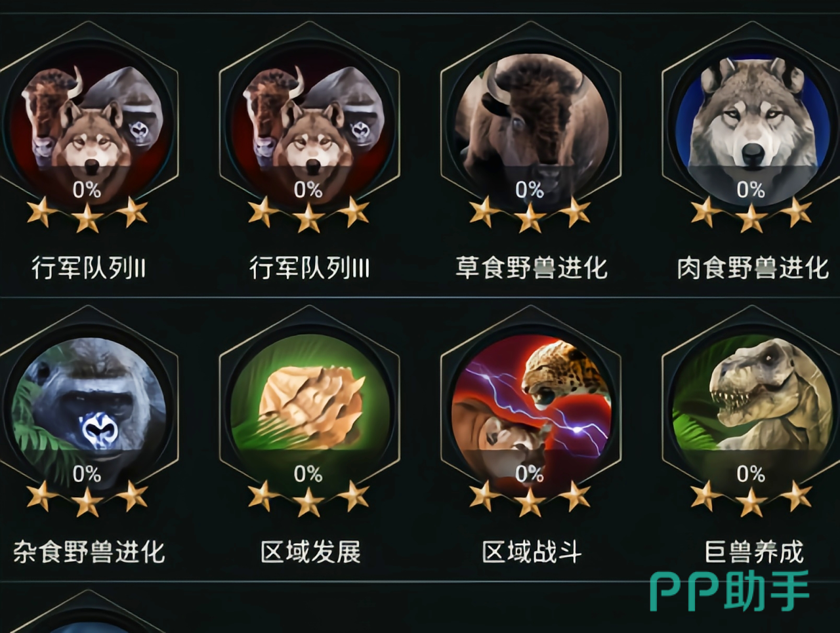Click the 草食野兽进化 label
This screenshot has height=633, width=840.
(531, 268)
